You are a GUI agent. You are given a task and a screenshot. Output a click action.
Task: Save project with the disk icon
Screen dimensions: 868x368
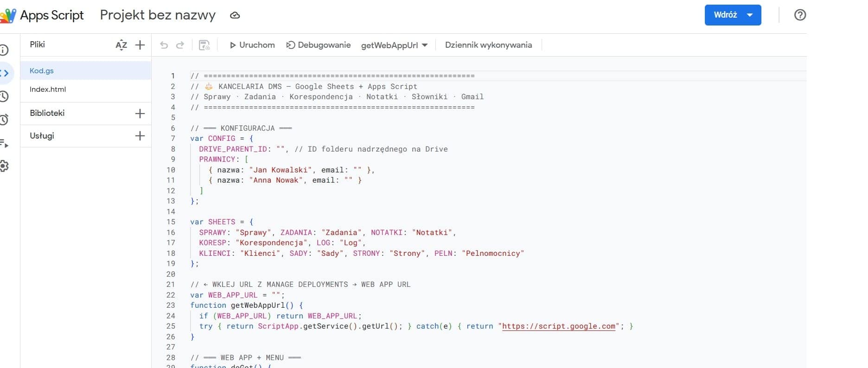point(204,45)
